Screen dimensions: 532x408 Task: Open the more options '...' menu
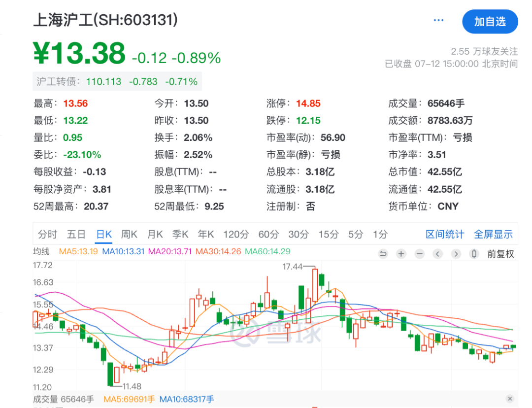[438, 20]
